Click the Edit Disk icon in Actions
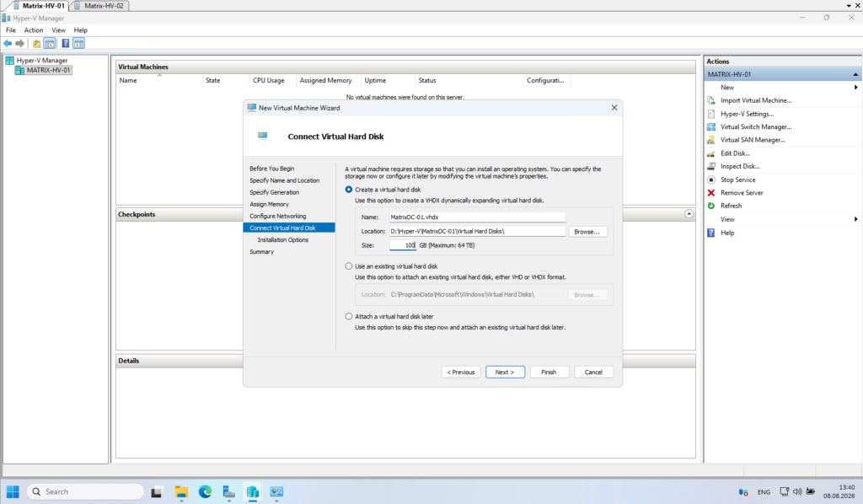This screenshot has height=504, width=863. click(711, 153)
